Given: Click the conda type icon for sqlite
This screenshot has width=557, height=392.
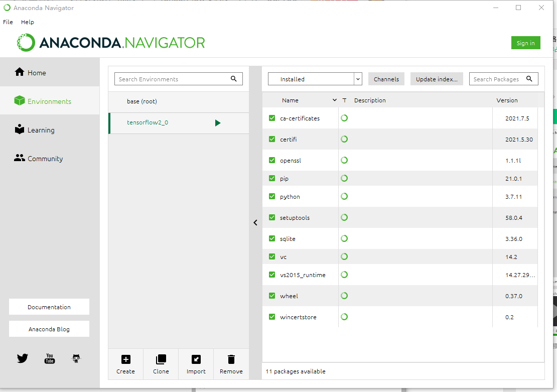Looking at the screenshot, I should (x=344, y=238).
